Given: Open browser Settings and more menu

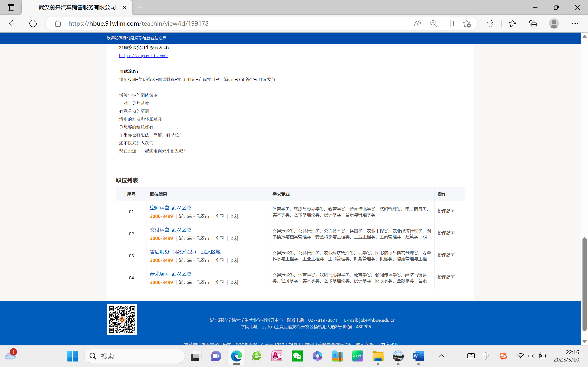Looking at the screenshot, I should (575, 23).
